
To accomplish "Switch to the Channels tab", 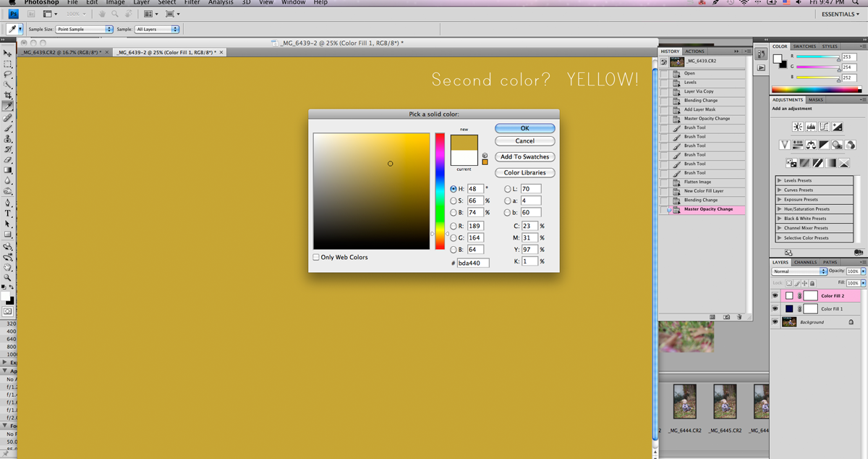I will click(805, 262).
